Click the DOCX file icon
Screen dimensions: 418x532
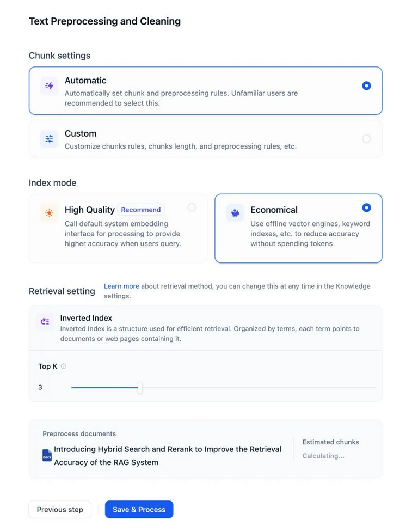pyautogui.click(x=47, y=455)
